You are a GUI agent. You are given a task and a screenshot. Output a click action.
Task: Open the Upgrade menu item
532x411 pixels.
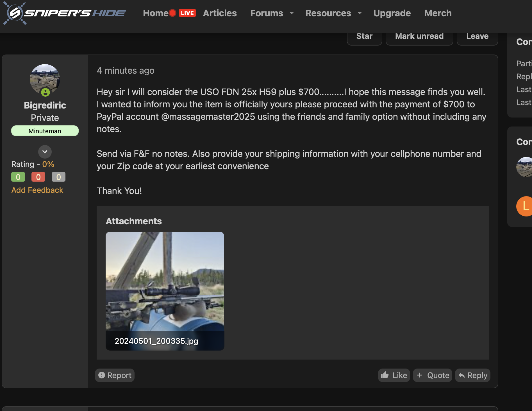click(392, 13)
